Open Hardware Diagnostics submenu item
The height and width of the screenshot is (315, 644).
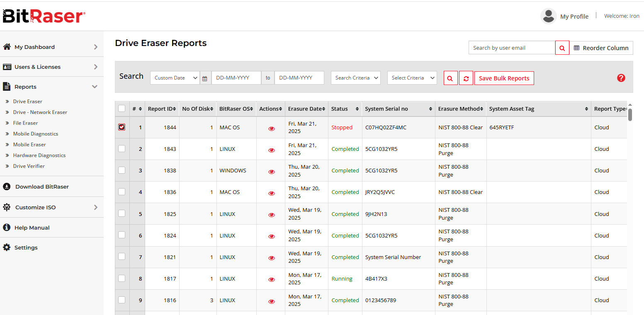(x=39, y=155)
